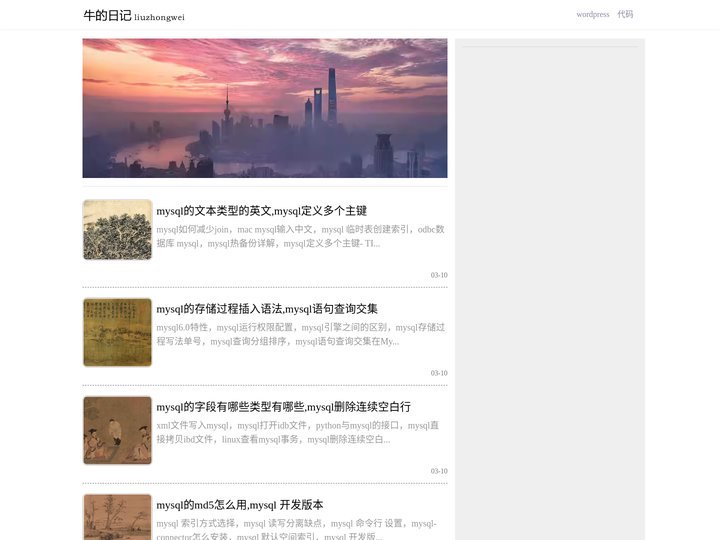Open article mysql的文本类型的英文,mysql定义多个主键
Screen dimensions: 720x540
261,211
